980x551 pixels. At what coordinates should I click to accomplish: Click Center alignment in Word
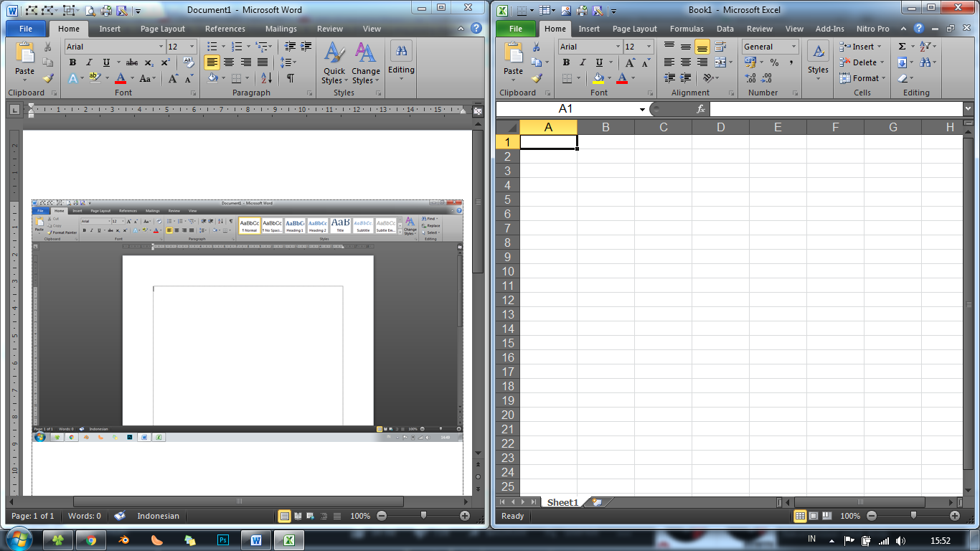229,62
